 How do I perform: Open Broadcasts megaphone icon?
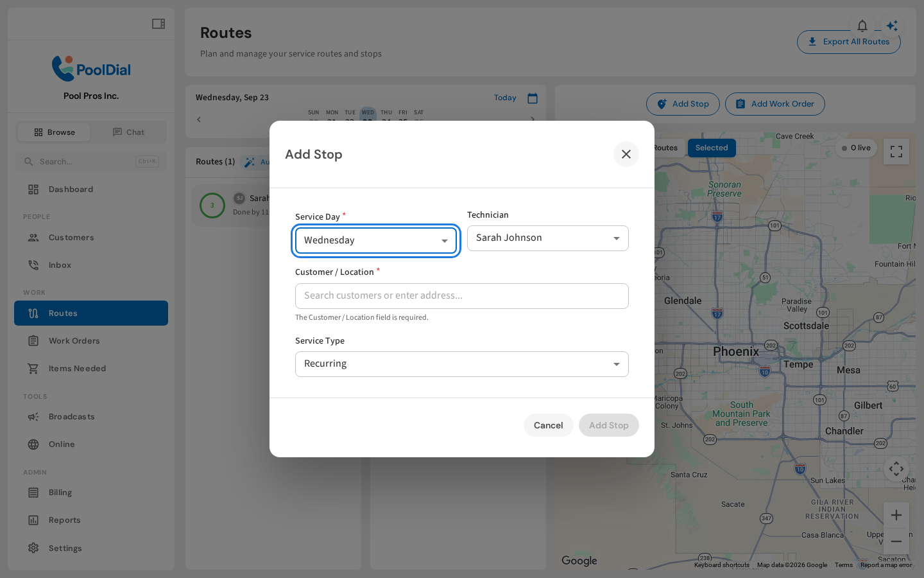point(33,417)
